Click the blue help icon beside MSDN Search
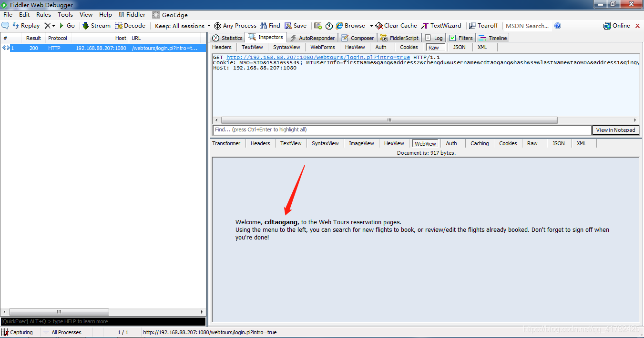Image resolution: width=644 pixels, height=338 pixels. [x=558, y=26]
